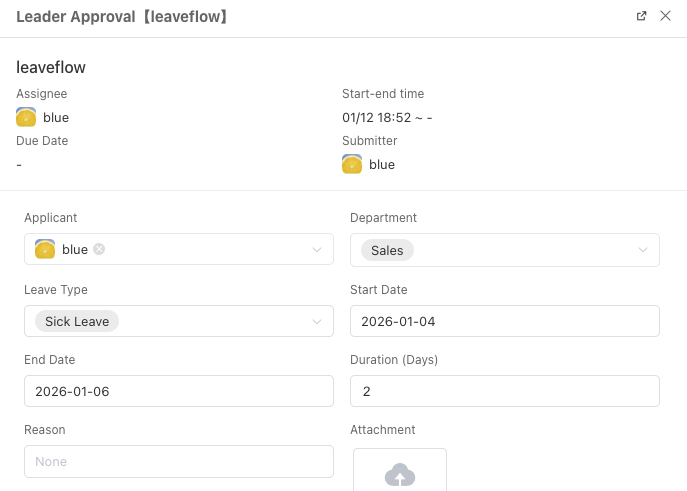
Task: Click the Reason text input
Action: tap(178, 461)
